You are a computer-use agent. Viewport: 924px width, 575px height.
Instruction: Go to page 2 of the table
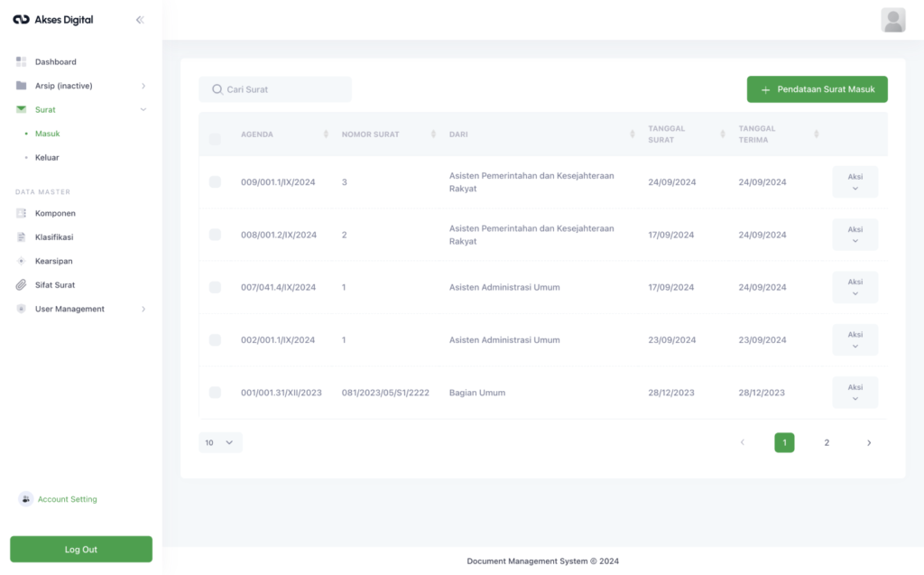(x=827, y=442)
